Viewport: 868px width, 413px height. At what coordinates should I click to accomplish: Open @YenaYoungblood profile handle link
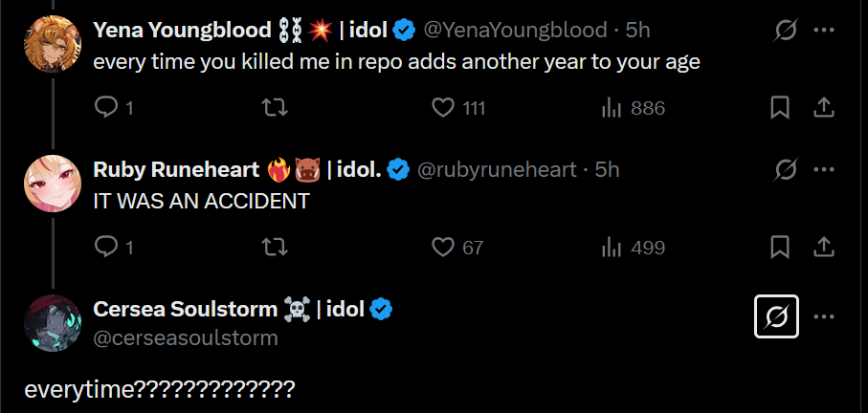[515, 31]
